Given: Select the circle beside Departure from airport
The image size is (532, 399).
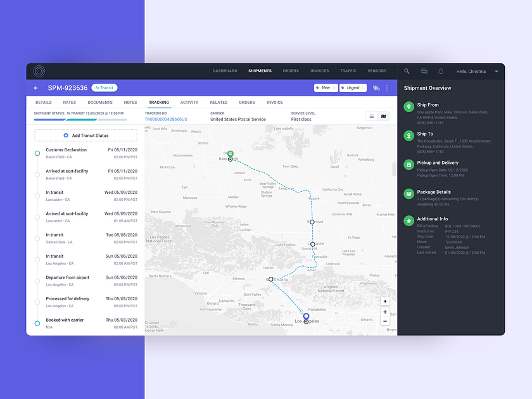Looking at the screenshot, I should pos(37,281).
